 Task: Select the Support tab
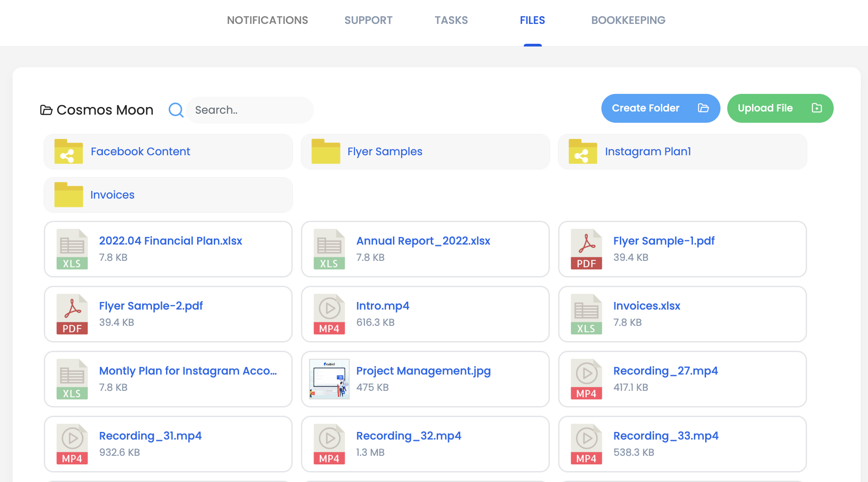click(x=368, y=20)
